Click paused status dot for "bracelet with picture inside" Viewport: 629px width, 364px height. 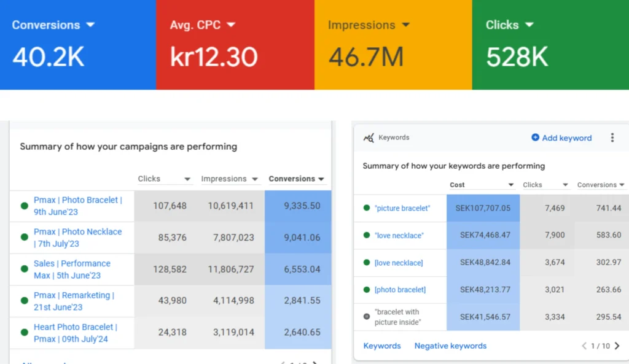point(367,317)
